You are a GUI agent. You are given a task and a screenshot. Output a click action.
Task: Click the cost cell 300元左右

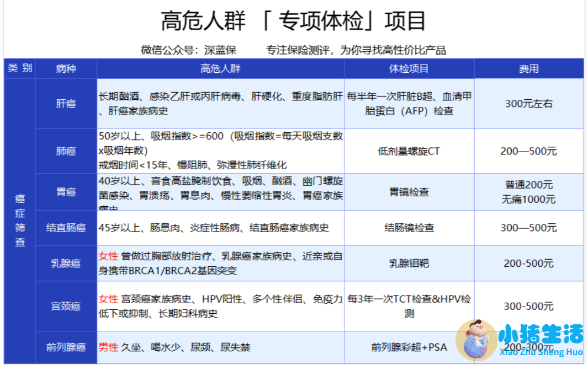(529, 104)
